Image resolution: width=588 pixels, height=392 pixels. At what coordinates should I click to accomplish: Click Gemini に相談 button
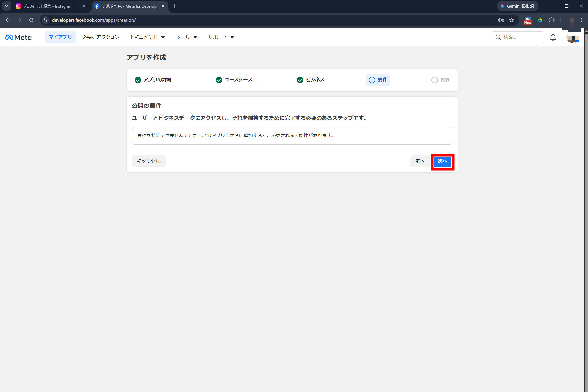point(517,6)
